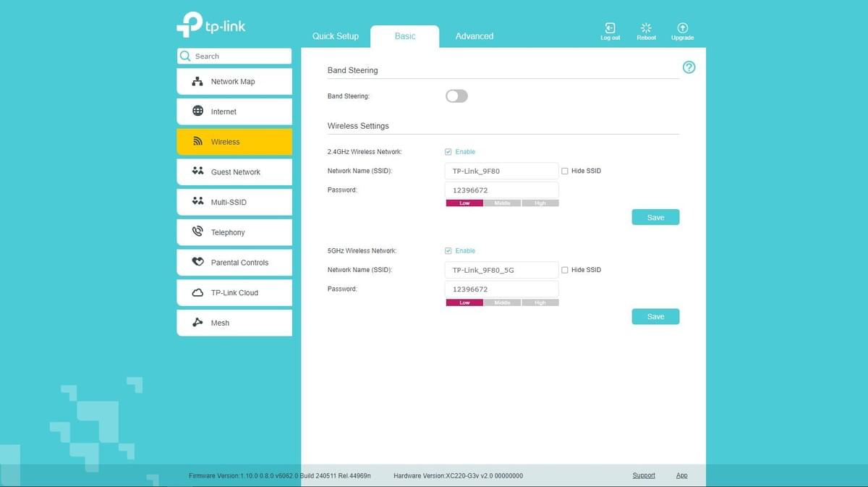Click the tp-link logo
Image resolution: width=868 pixels, height=487 pixels.
(x=210, y=25)
